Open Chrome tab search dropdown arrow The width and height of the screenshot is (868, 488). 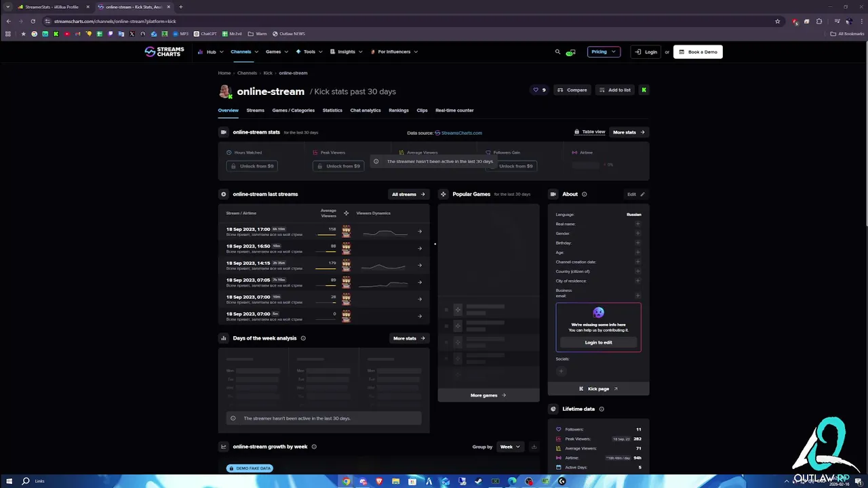[8, 7]
